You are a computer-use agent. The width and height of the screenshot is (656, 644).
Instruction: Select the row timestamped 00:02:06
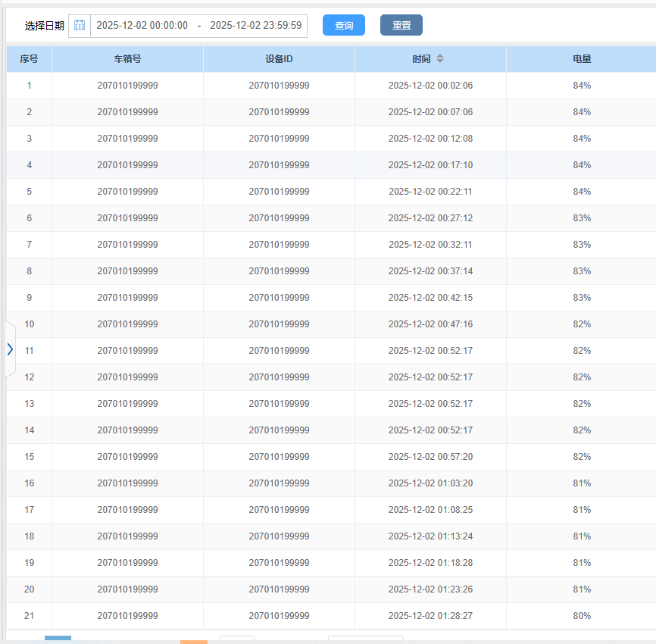430,86
